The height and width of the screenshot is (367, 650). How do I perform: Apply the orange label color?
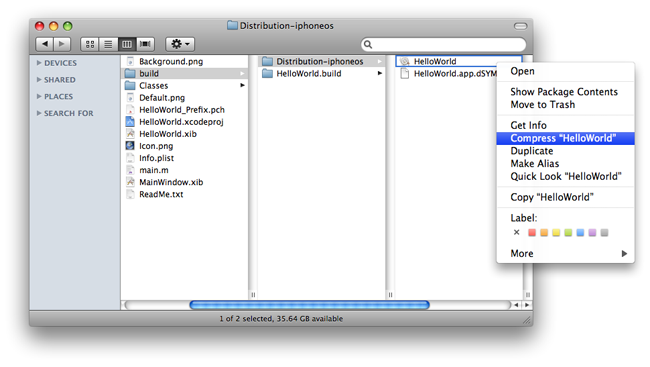pos(544,233)
